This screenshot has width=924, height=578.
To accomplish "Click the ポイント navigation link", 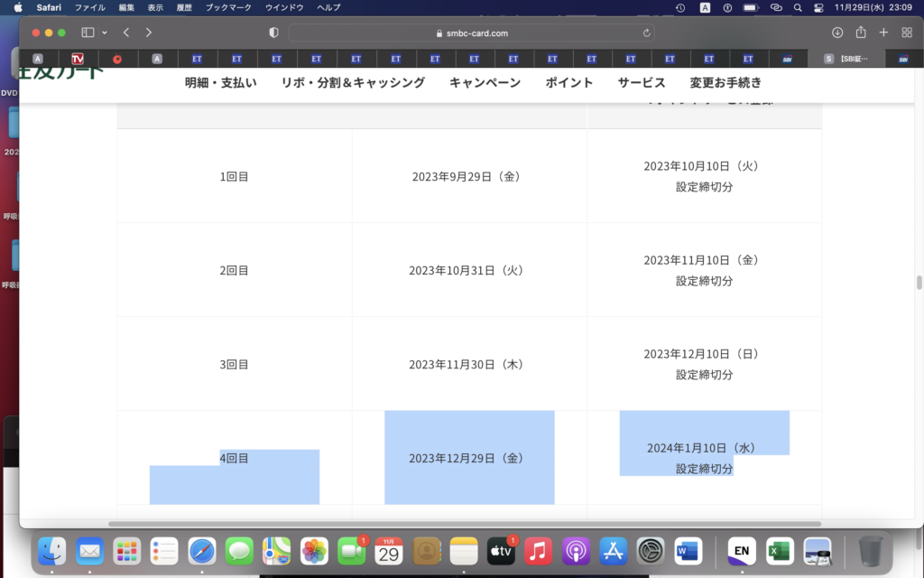I will coord(568,82).
